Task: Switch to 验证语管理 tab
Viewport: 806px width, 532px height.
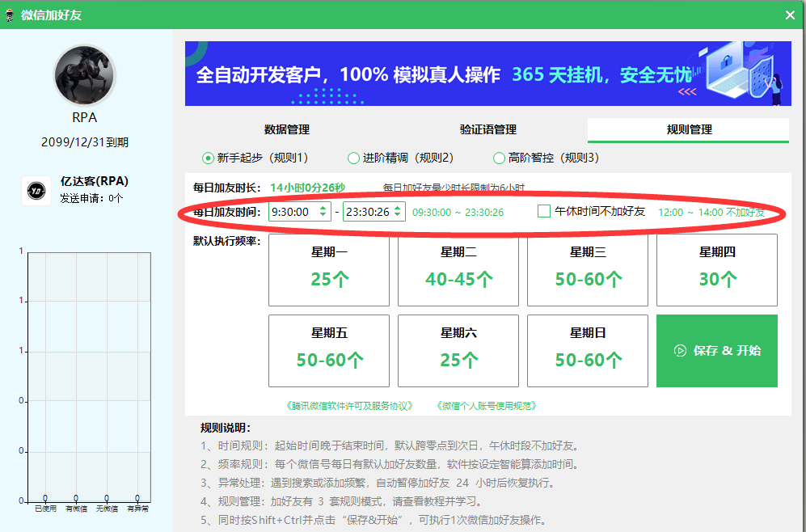Action: pos(487,129)
